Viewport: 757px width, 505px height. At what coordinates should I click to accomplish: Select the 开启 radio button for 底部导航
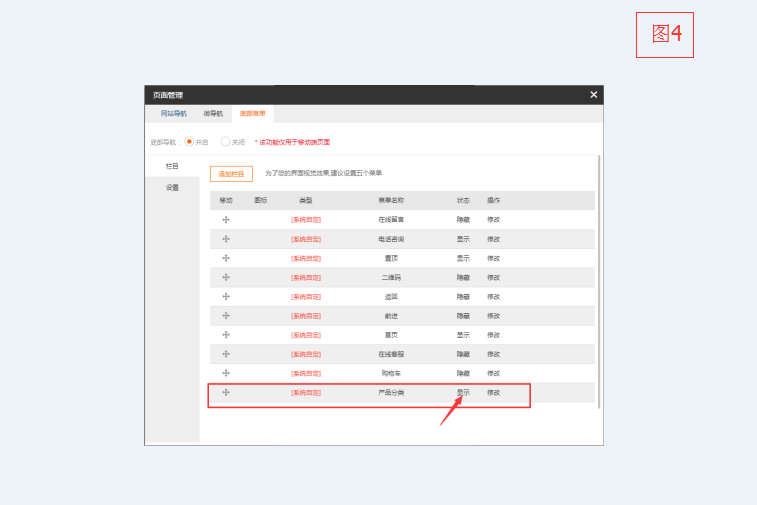(188, 142)
